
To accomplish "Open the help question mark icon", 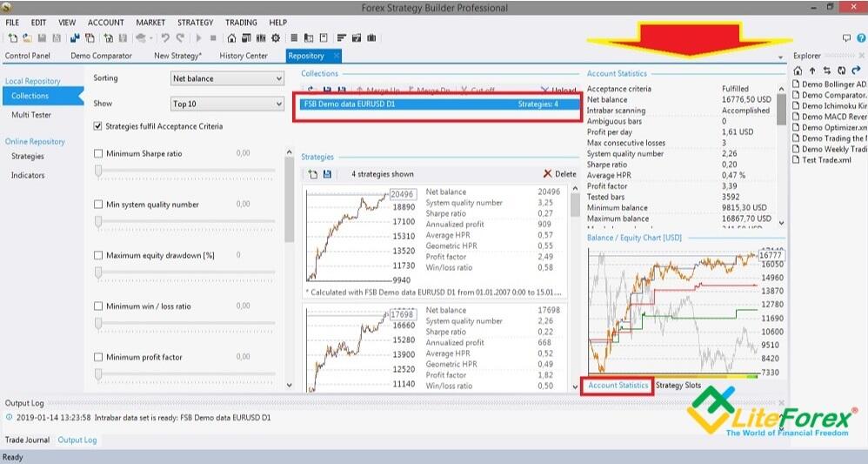I will pyautogui.click(x=861, y=37).
